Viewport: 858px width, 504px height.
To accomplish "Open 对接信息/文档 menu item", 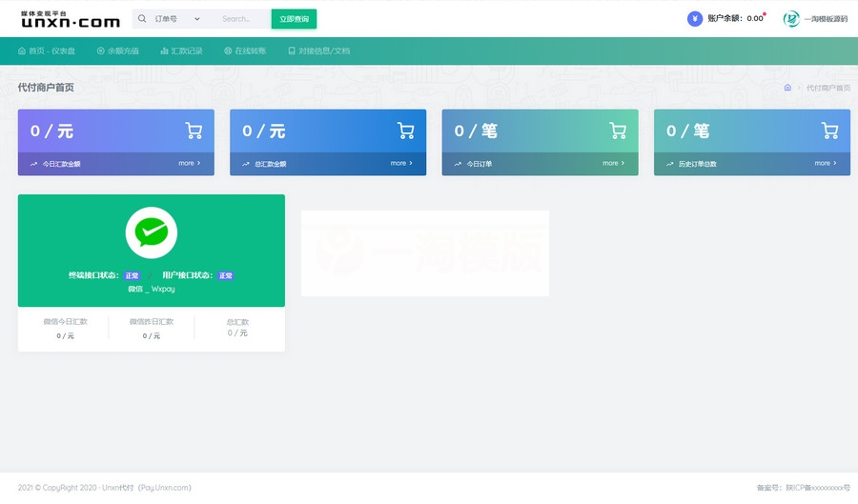I will (x=318, y=51).
